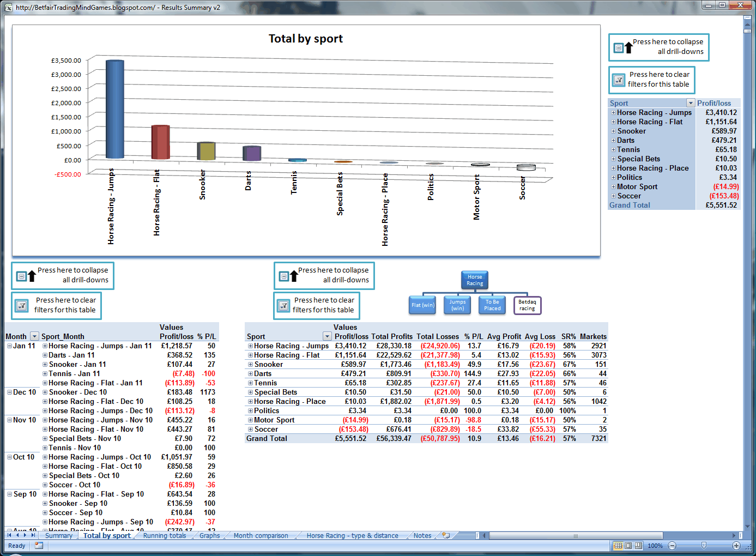Click the Jumps (win) box in the diagram
Screen dimensions: 756x556
pyautogui.click(x=457, y=305)
